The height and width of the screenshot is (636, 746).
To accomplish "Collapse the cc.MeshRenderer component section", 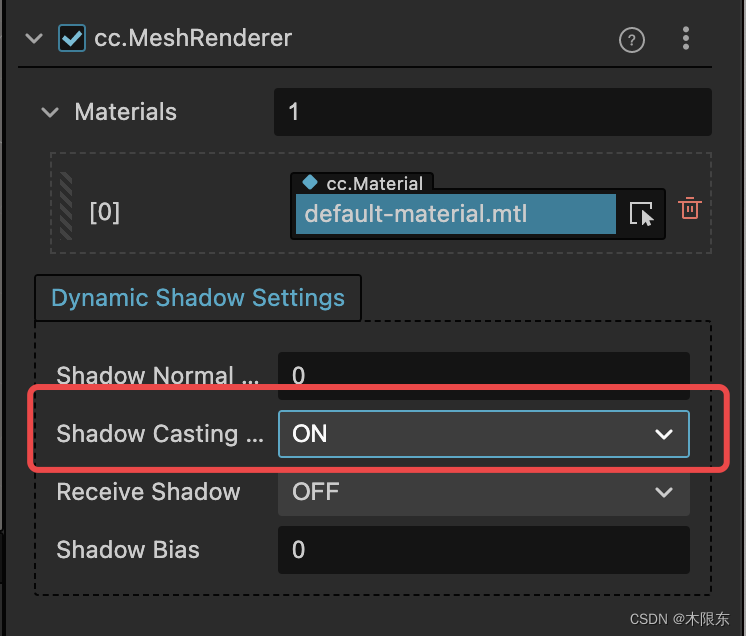I will 34,38.
